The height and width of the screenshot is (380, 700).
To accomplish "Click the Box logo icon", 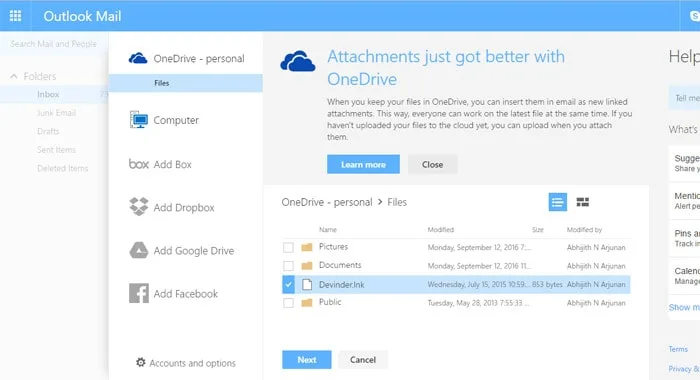I will [x=138, y=164].
